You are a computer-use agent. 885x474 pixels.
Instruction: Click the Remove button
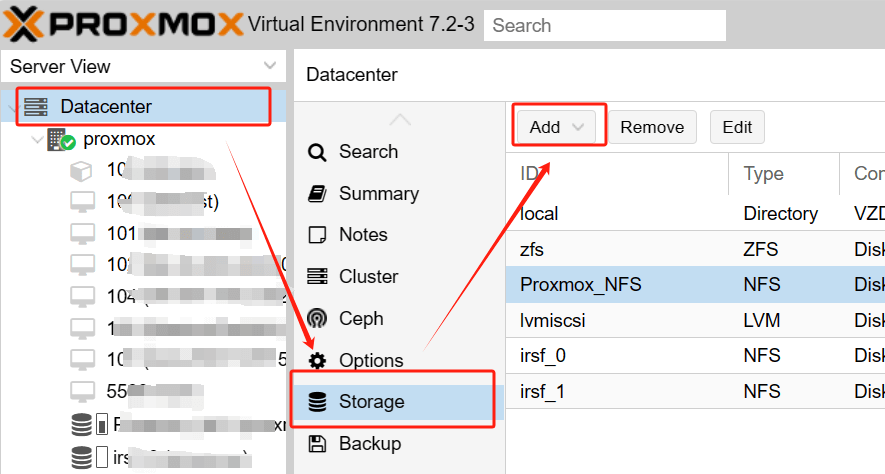point(652,127)
